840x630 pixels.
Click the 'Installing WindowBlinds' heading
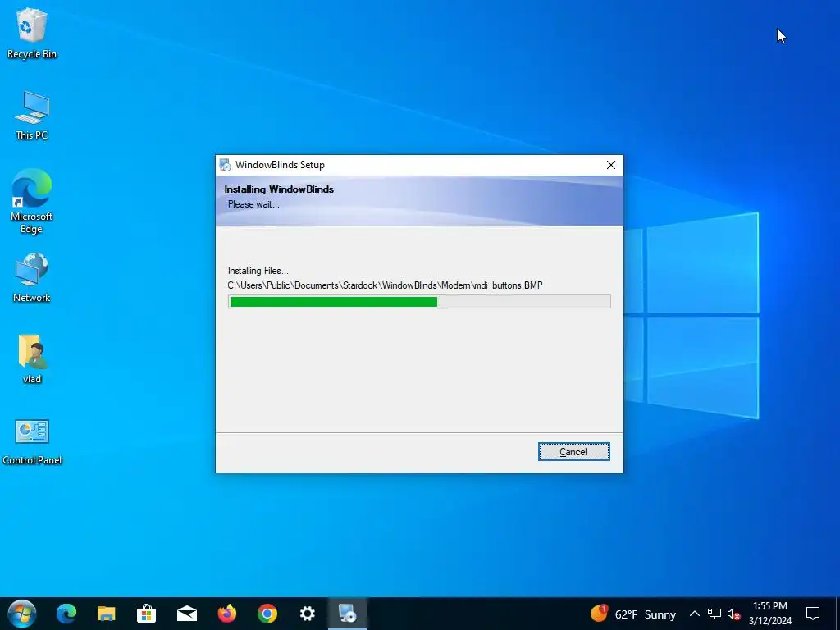pyautogui.click(x=279, y=189)
